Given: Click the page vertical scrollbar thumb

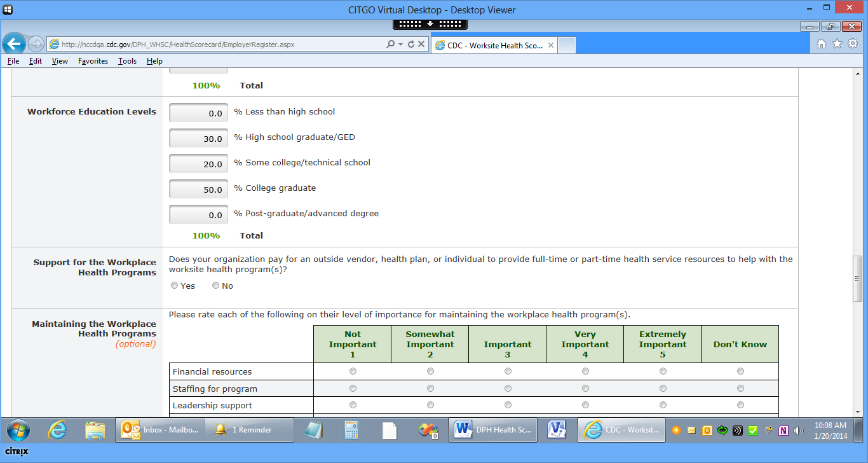Looking at the screenshot, I should click(x=858, y=279).
